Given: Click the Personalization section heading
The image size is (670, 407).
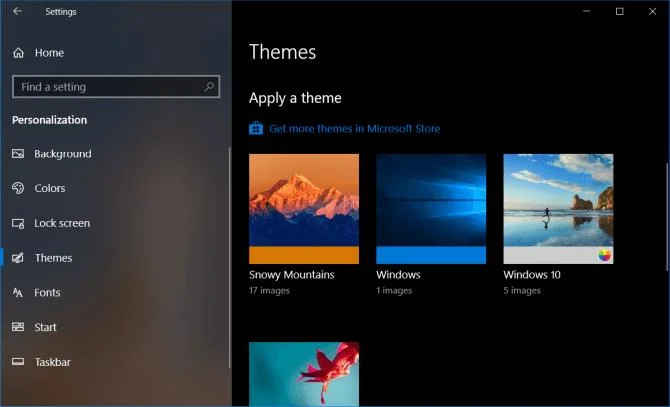Looking at the screenshot, I should (x=50, y=120).
